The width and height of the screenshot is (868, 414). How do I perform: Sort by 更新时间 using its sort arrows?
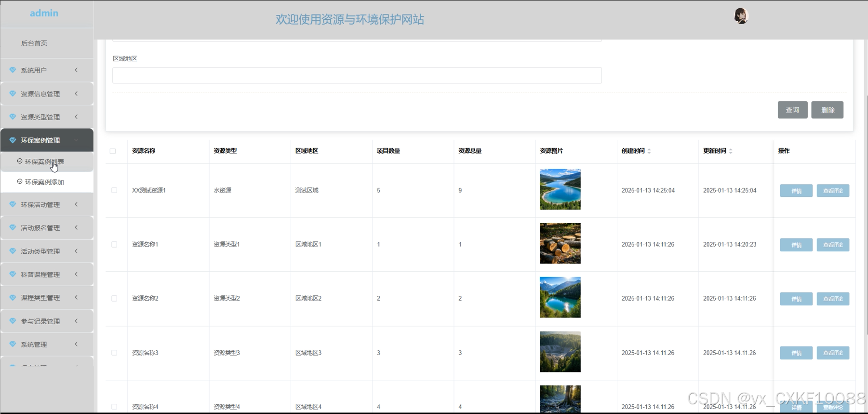point(731,151)
